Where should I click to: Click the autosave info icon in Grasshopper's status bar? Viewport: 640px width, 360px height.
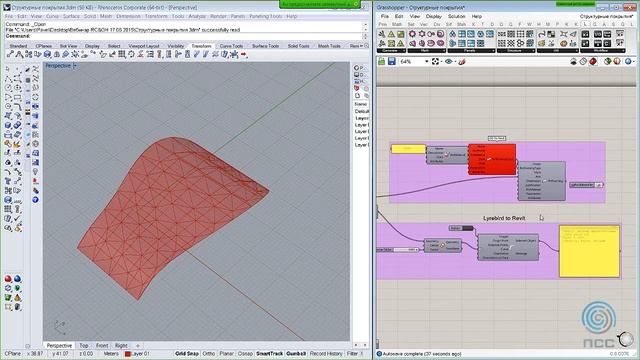(x=379, y=354)
